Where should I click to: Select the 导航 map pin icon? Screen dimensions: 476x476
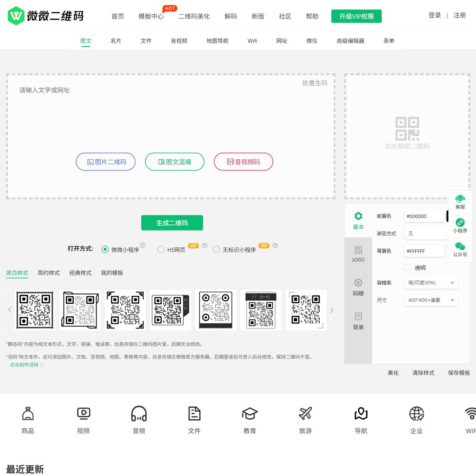[x=361, y=414]
